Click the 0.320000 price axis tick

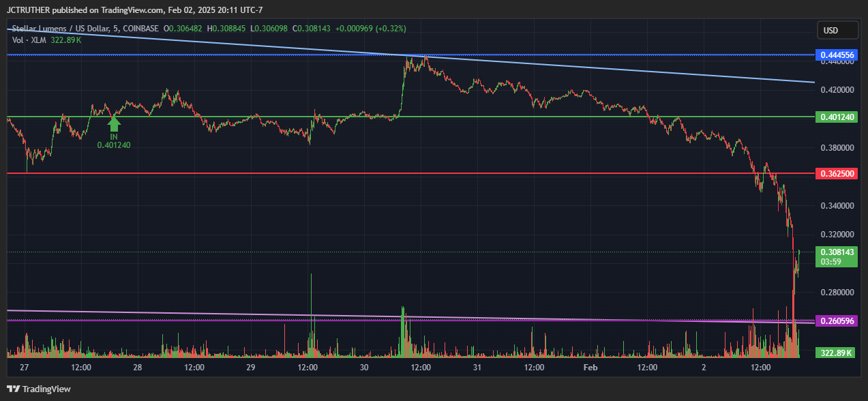tap(837, 234)
